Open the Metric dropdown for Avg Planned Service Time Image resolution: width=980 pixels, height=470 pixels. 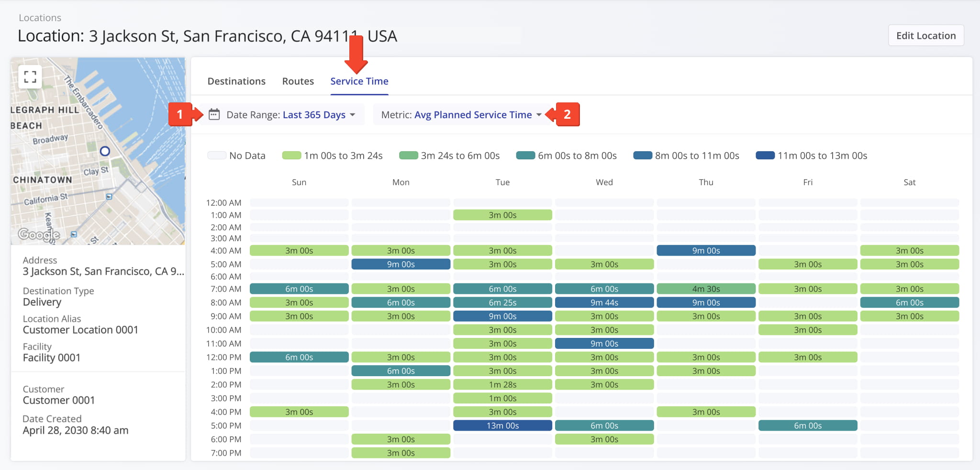click(x=474, y=114)
